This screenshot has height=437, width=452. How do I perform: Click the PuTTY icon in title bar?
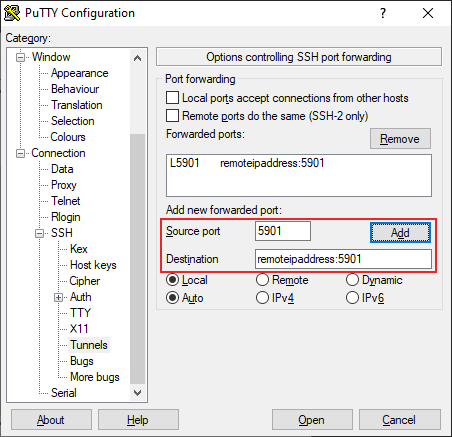(x=12, y=13)
